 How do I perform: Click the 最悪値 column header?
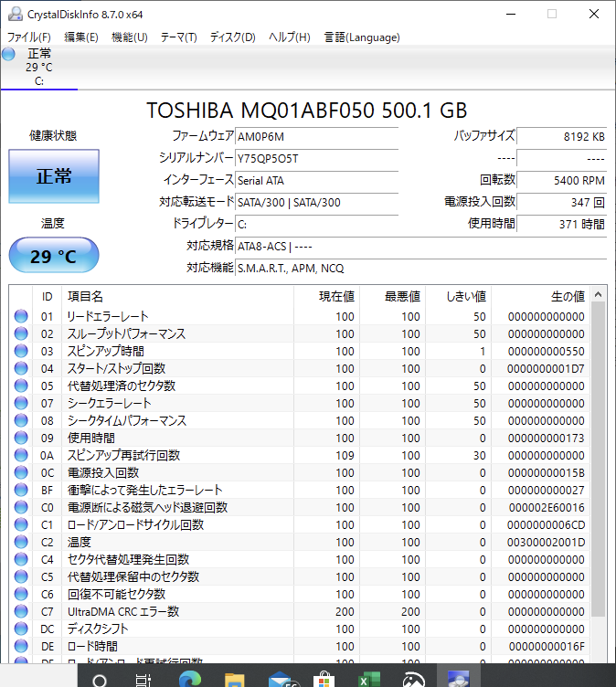392,297
